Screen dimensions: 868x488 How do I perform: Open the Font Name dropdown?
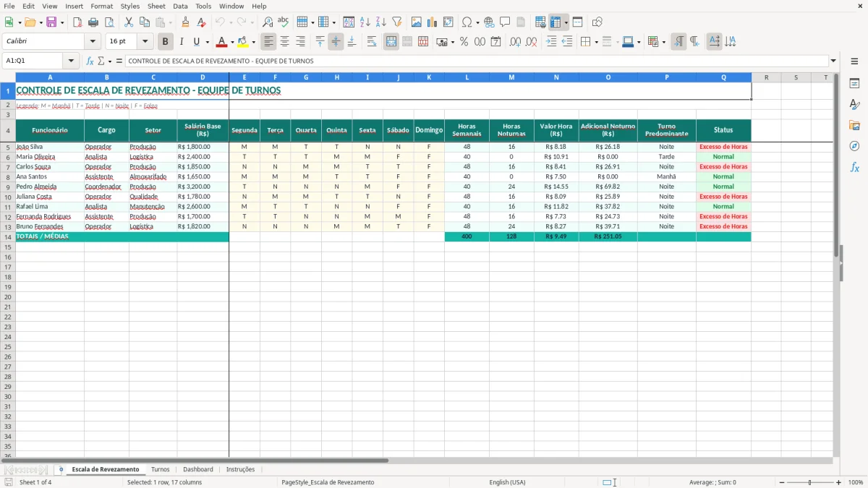[x=93, y=42]
